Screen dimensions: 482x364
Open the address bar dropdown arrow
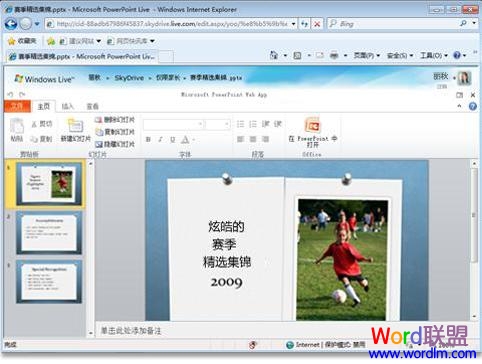pyautogui.click(x=293, y=24)
